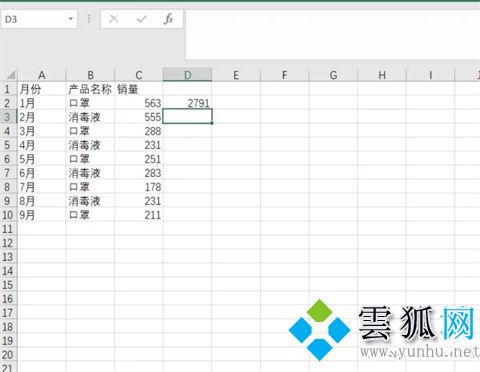This screenshot has width=480, height=372.
Task: Click the formula bar resize dots handle
Action: pos(89,19)
